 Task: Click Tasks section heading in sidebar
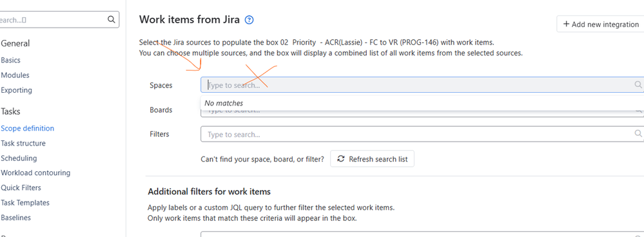(x=11, y=111)
